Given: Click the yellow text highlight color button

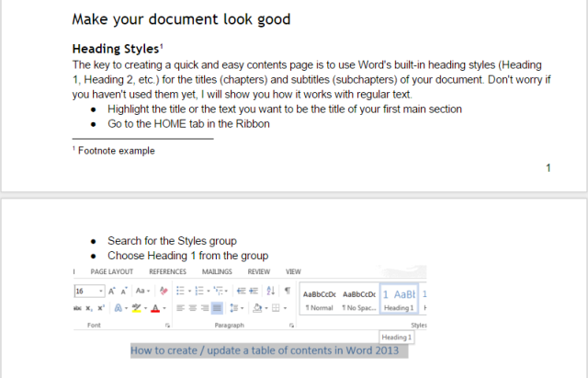Looking at the screenshot, I should pos(137,308).
